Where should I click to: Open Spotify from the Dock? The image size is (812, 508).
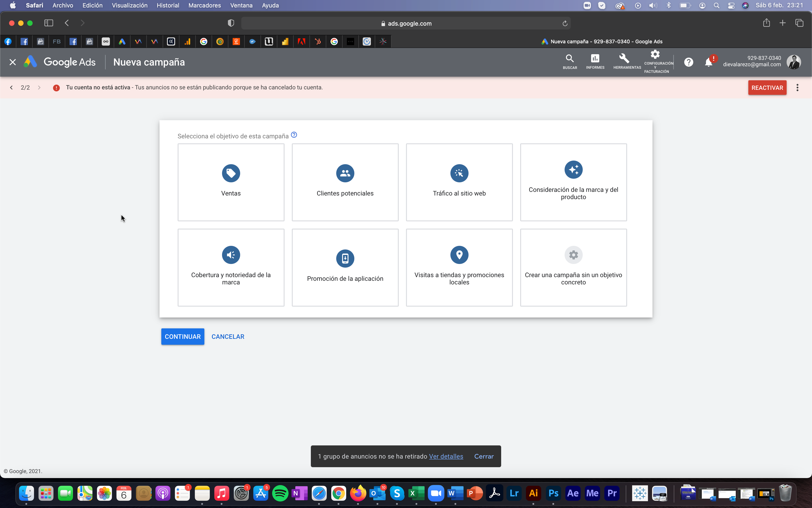280,493
